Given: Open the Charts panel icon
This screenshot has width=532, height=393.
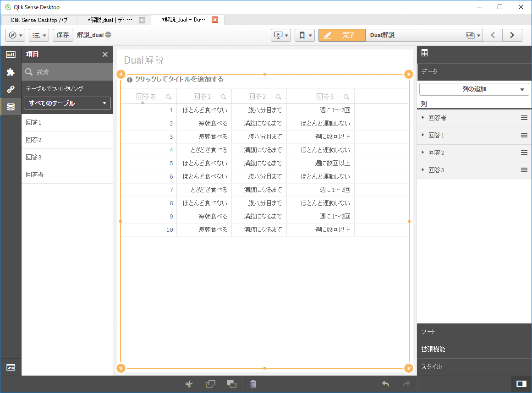Looking at the screenshot, I should 11,55.
